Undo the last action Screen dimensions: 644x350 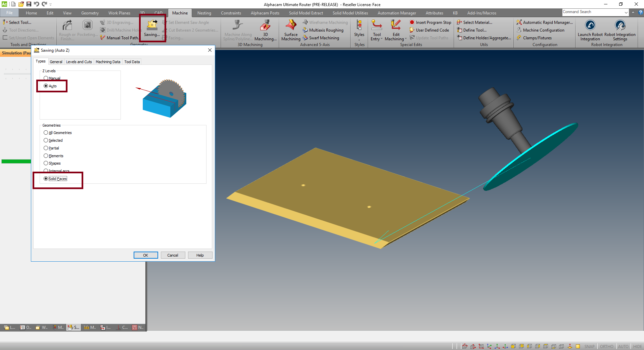click(37, 4)
